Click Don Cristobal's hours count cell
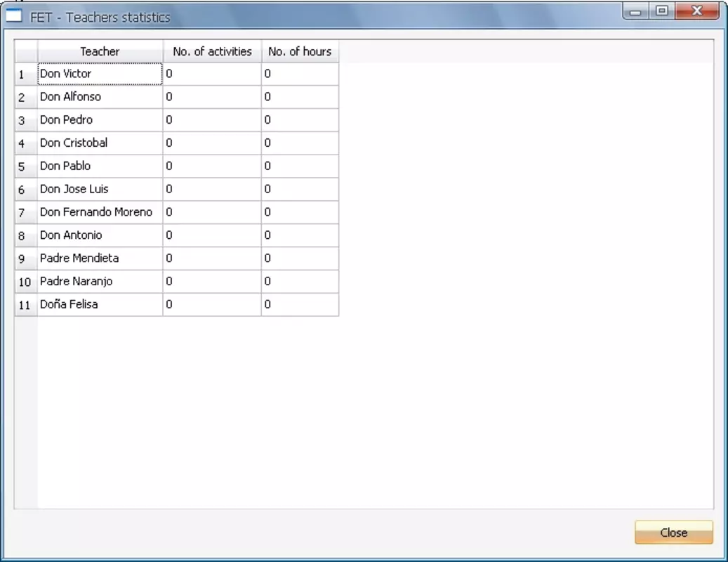Image resolution: width=728 pixels, height=562 pixels. tap(300, 143)
